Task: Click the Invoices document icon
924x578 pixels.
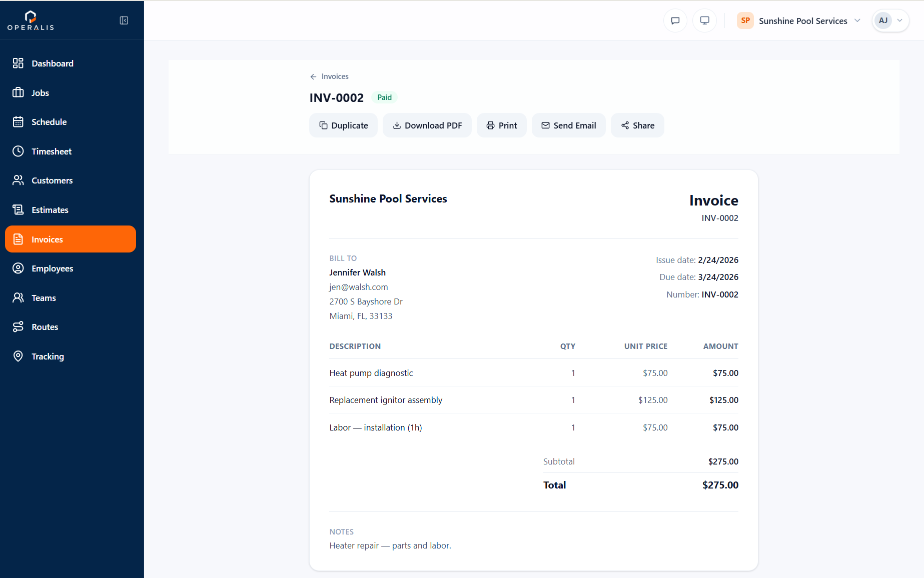Action: 18,239
